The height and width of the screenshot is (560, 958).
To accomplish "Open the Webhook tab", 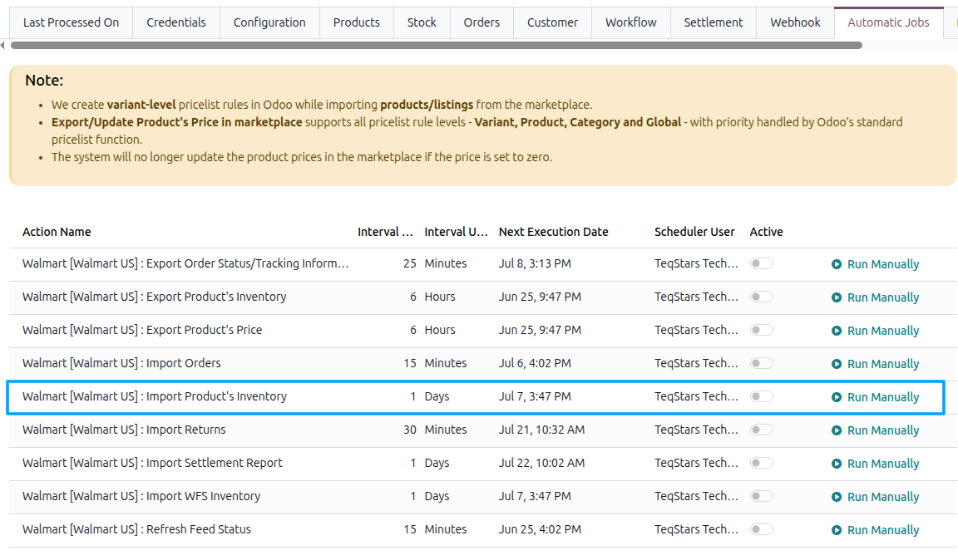I will pyautogui.click(x=795, y=22).
